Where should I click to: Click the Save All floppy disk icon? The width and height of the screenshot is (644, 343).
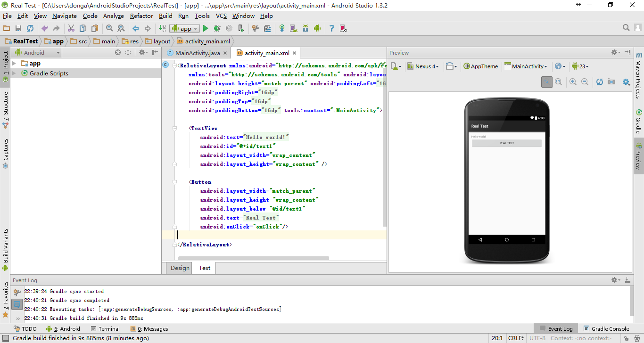point(18,29)
